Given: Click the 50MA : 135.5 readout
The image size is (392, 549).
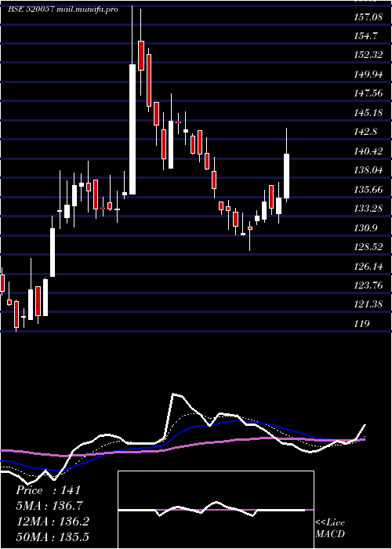Looking at the screenshot, I should click(53, 536).
